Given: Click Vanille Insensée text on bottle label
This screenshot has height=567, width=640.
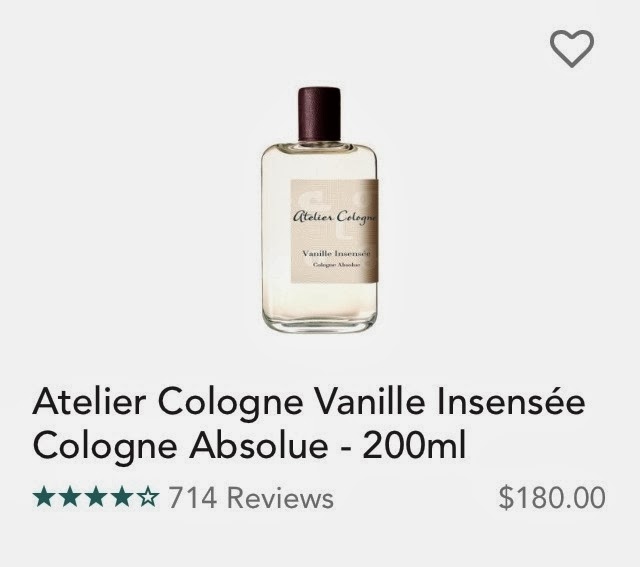Looking at the screenshot, I should coord(336,253).
